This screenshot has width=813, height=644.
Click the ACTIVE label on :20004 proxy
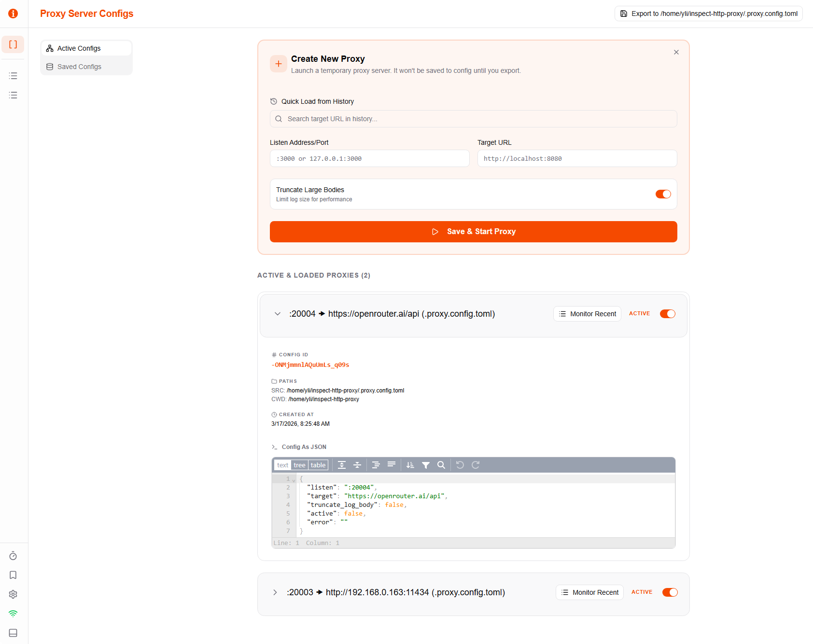click(639, 314)
